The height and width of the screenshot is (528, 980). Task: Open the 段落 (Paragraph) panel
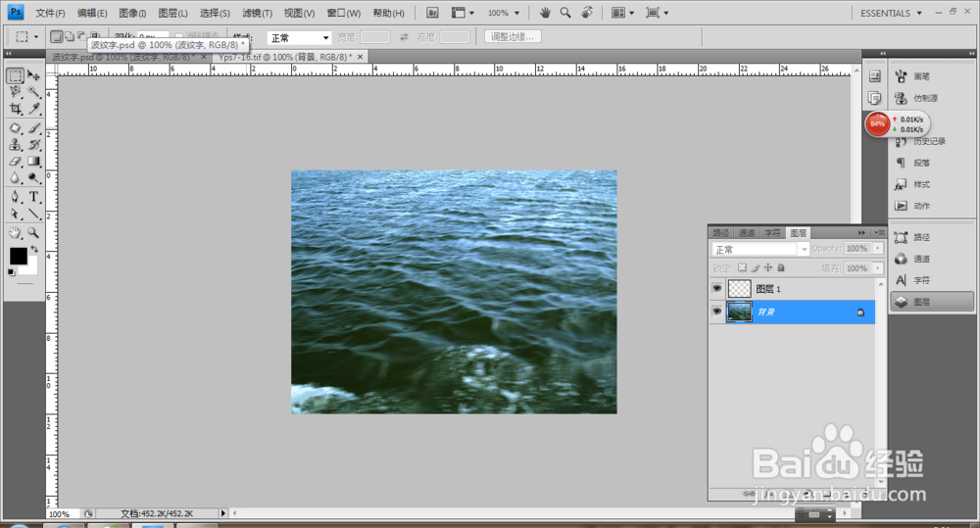tap(931, 163)
